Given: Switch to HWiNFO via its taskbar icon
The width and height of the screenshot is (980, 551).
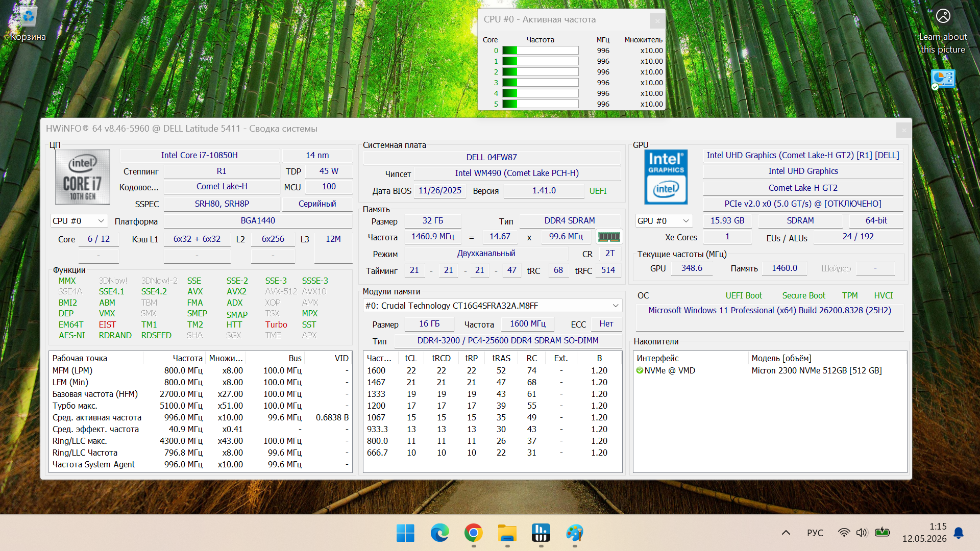Looking at the screenshot, I should coord(541,533).
